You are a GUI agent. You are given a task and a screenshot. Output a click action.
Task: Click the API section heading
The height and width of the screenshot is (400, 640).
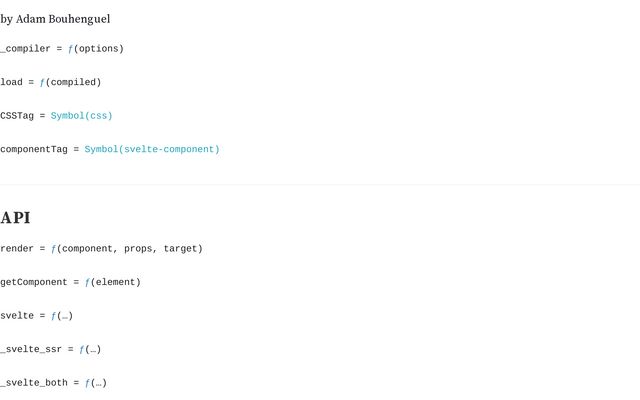16,218
